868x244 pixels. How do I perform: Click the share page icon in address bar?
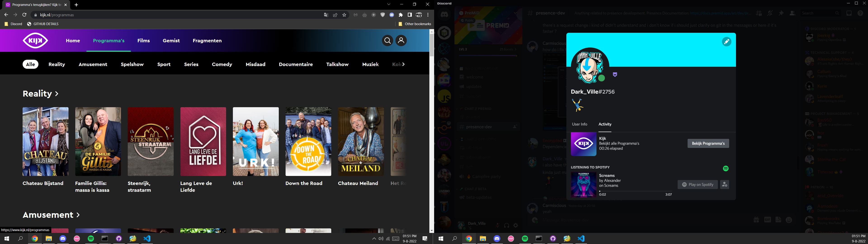coord(335,15)
